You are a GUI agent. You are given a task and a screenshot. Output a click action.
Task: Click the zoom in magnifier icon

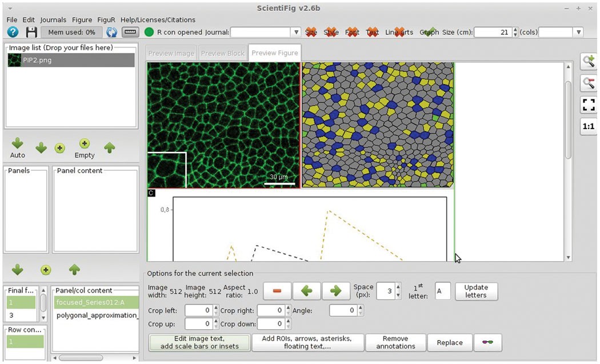click(x=588, y=62)
